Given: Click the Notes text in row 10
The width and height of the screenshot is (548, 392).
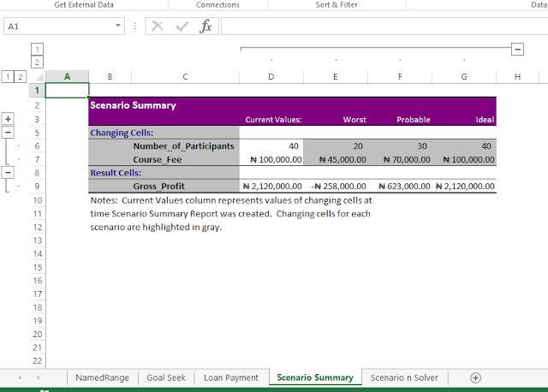Looking at the screenshot, I should click(x=230, y=200).
